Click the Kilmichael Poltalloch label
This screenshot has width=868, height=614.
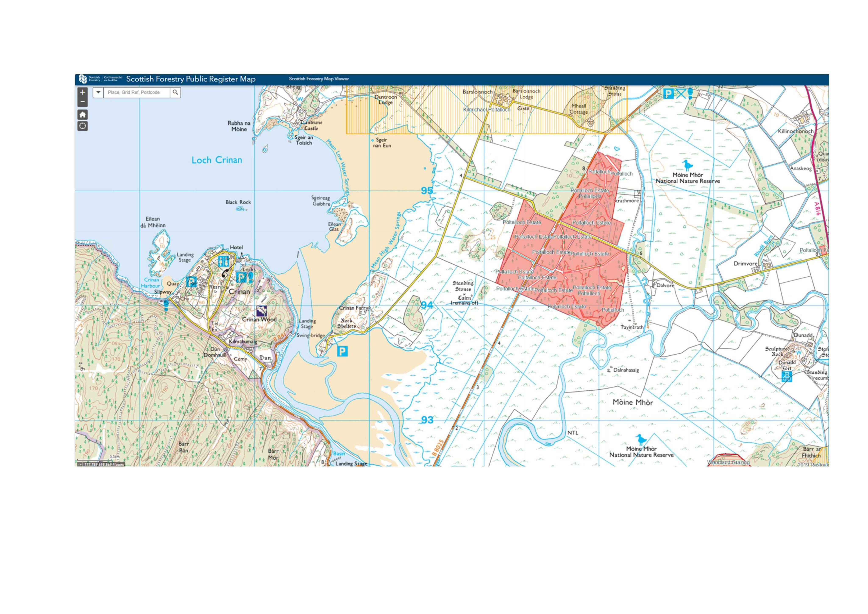click(x=487, y=110)
